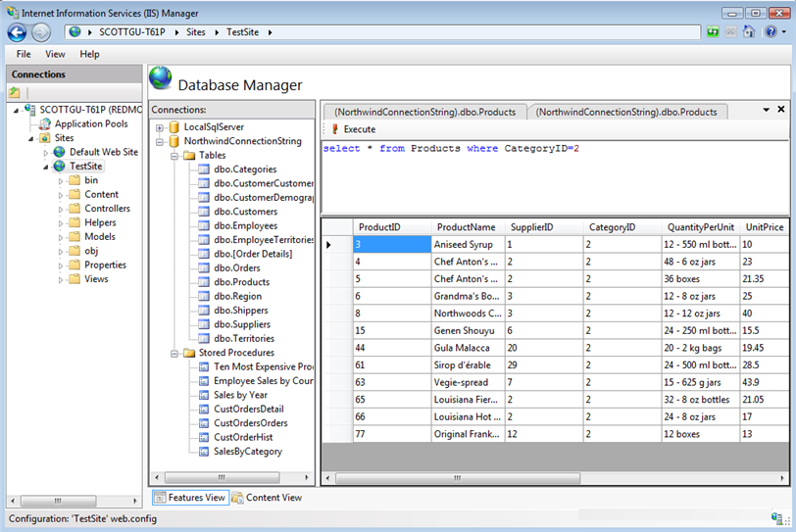Open the tab list dropdown arrow
Image resolution: width=796 pixels, height=532 pixels.
766,110
